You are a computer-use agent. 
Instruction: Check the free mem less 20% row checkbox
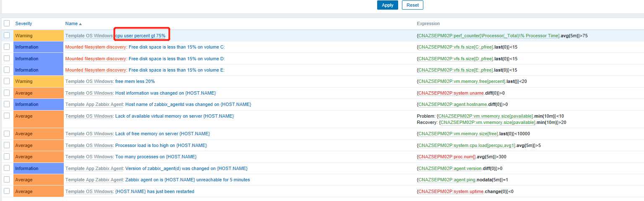click(7, 81)
